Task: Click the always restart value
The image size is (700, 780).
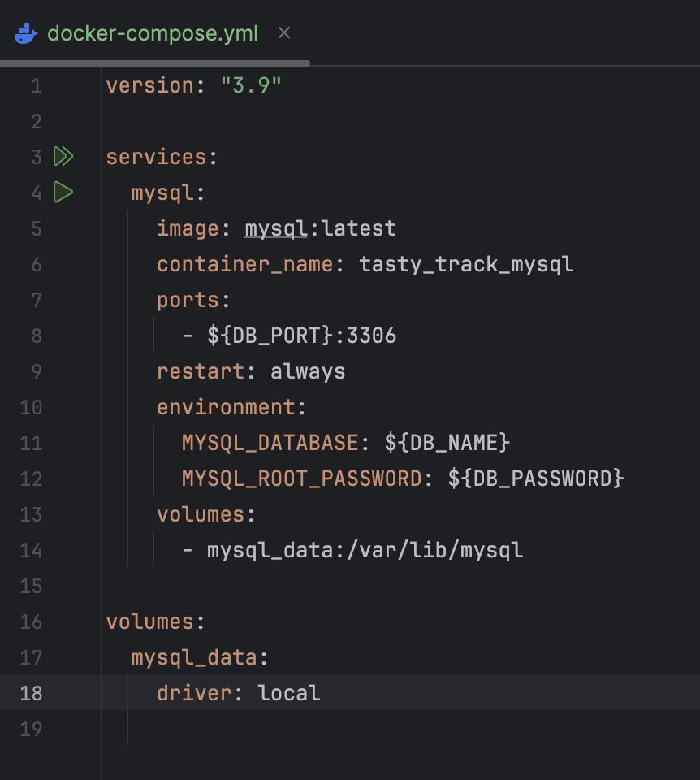Action: (308, 371)
